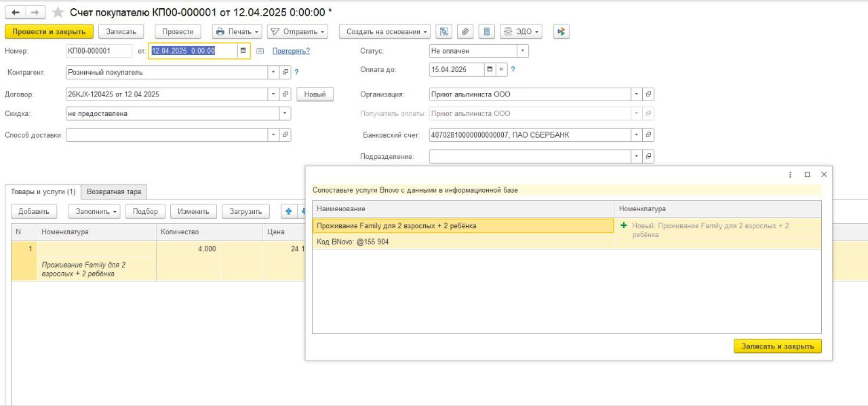This screenshot has width=868, height=406.
Task: Expand the Банковский счет dropdown arrow
Action: [x=637, y=135]
